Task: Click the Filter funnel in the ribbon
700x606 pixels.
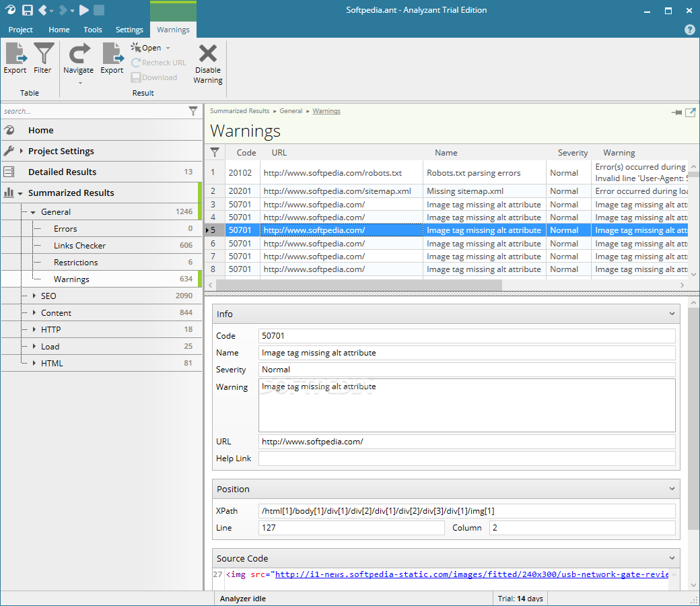Action: point(43,59)
